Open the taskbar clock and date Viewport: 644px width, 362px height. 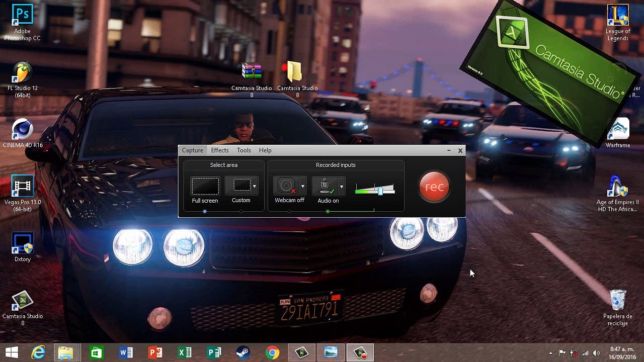click(x=622, y=353)
